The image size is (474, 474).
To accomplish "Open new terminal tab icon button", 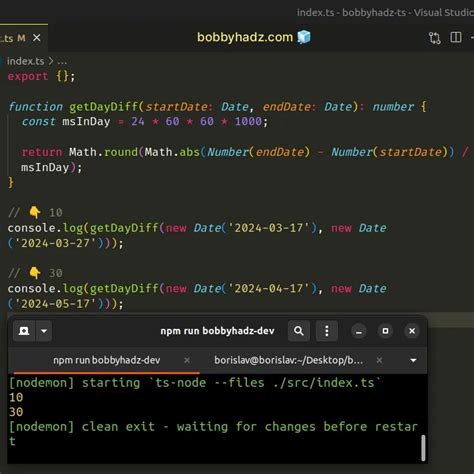I will point(24,331).
